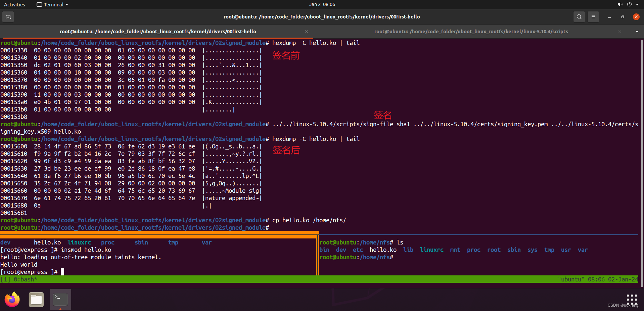The width and height of the screenshot is (644, 311).
Task: Expand the system menu arrow in top bar
Action: tap(637, 4)
